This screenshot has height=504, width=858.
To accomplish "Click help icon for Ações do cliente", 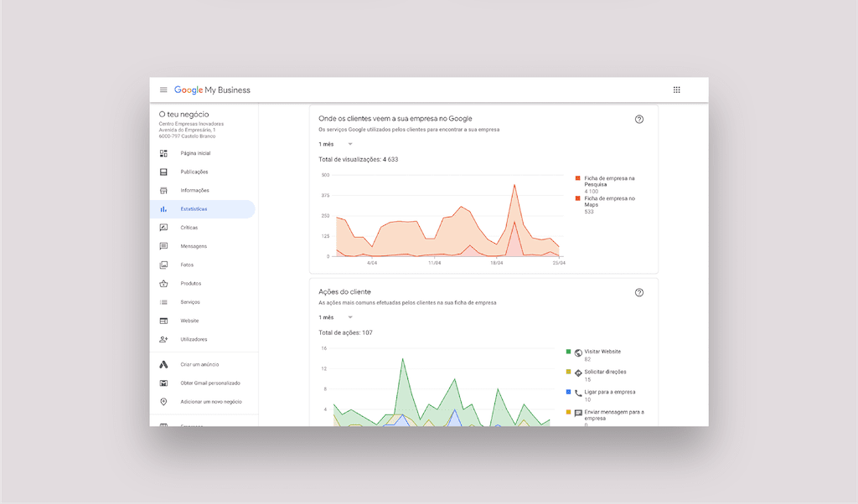I will 639,293.
